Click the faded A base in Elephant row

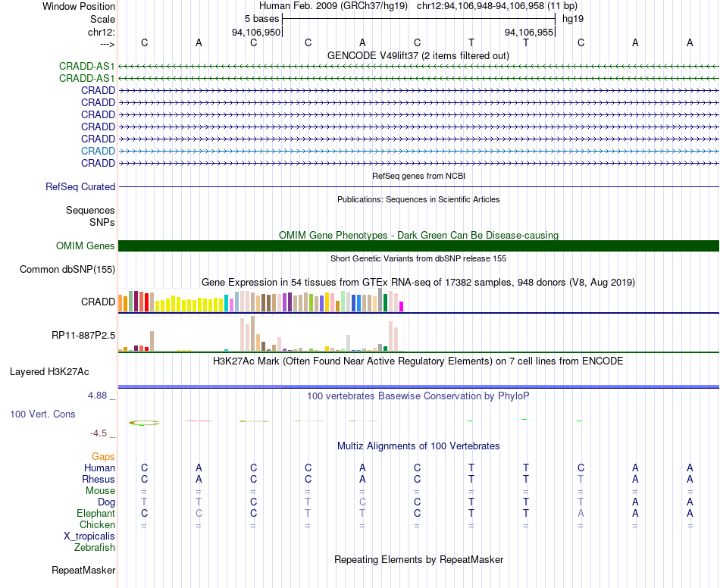point(581,513)
